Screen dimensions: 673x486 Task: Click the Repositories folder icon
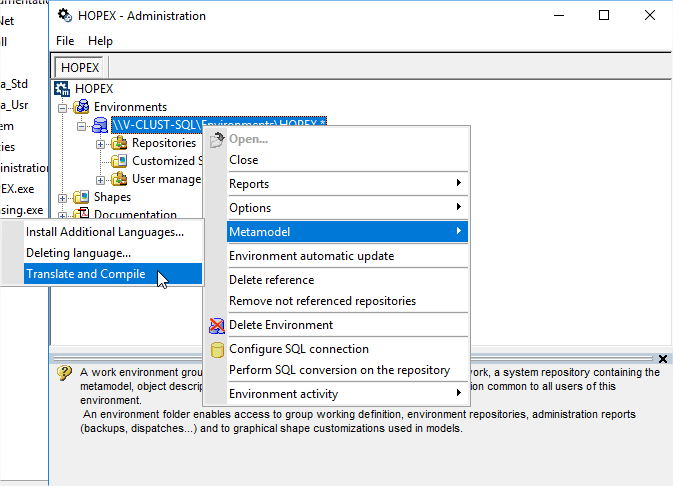tap(119, 143)
